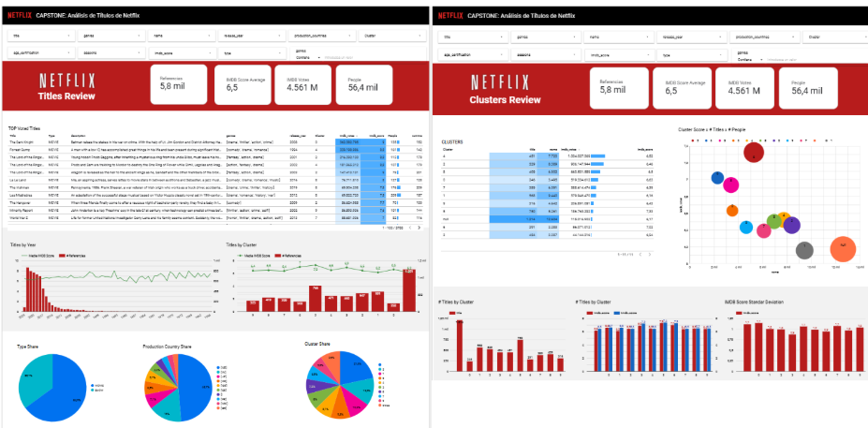Expand release_year filter in Clusters Review dashboard

pos(692,37)
